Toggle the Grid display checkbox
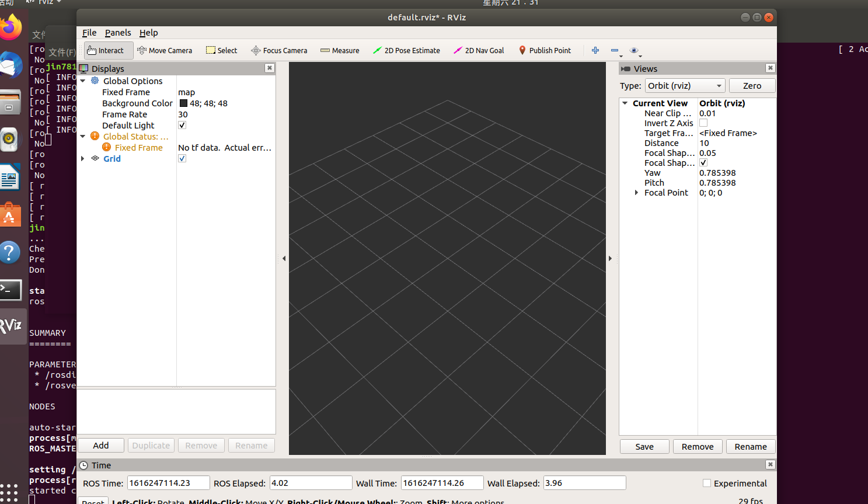The image size is (868, 504). (x=182, y=158)
